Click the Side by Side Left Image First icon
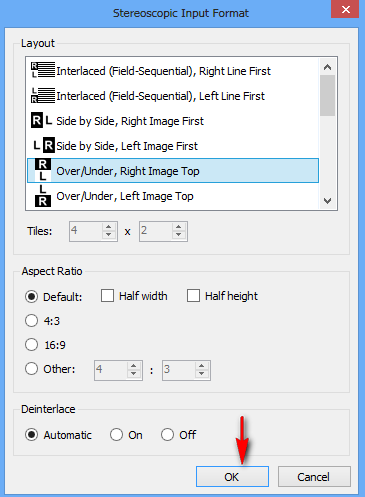The image size is (365, 497). point(44,145)
